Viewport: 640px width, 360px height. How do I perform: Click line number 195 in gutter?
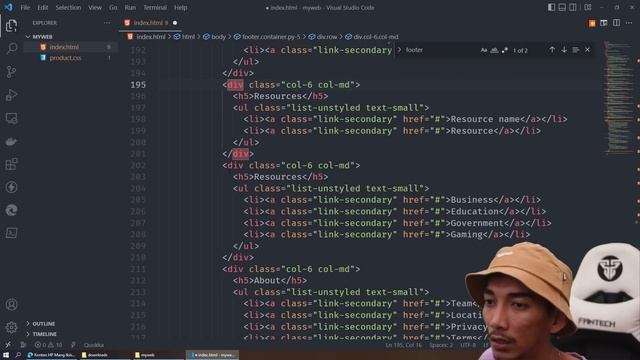click(x=138, y=84)
